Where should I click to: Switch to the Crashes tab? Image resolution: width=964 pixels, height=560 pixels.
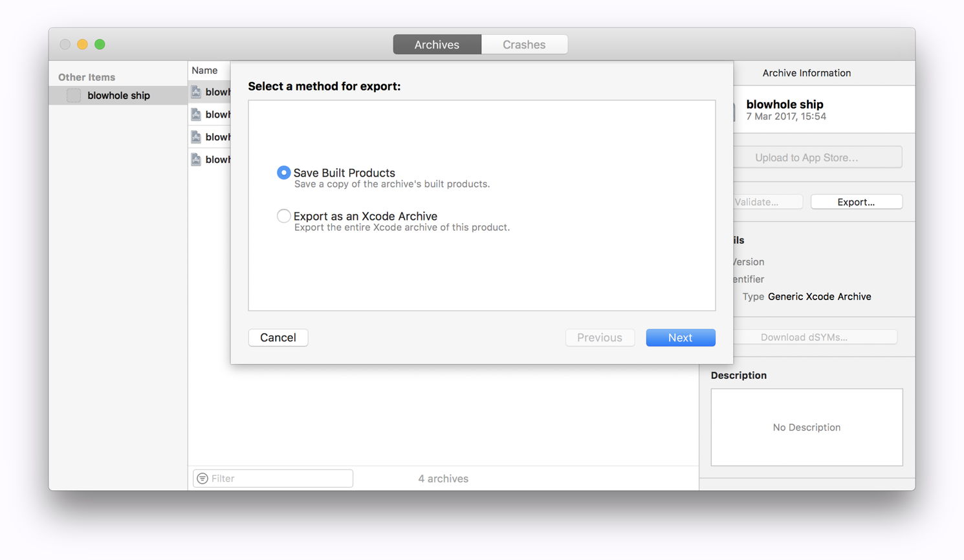tap(524, 44)
